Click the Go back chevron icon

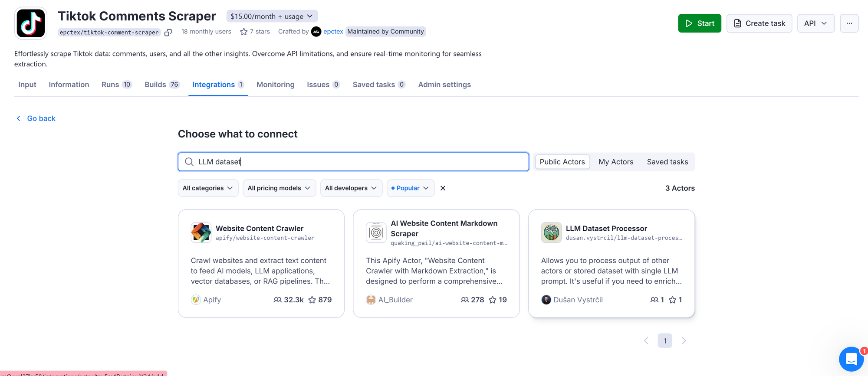19,118
